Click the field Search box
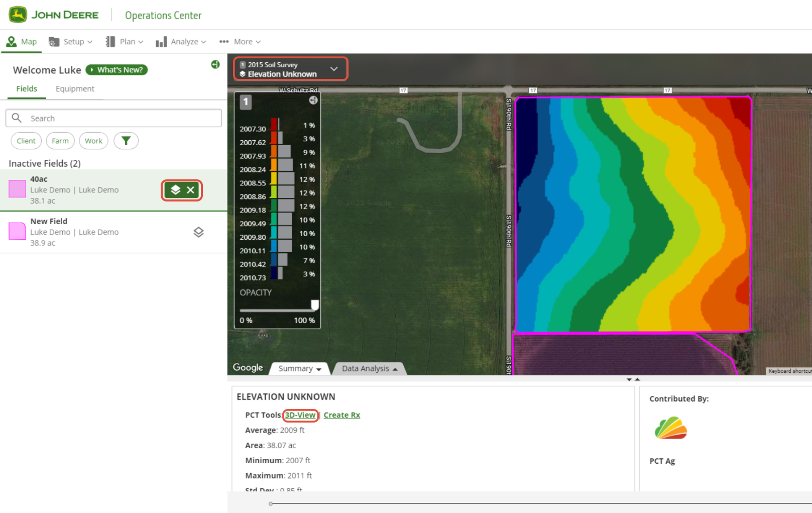 coord(113,118)
